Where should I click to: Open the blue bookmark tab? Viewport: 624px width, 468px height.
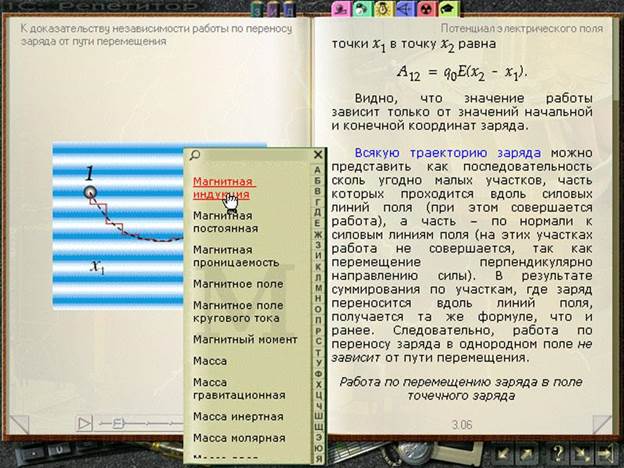(x=404, y=9)
